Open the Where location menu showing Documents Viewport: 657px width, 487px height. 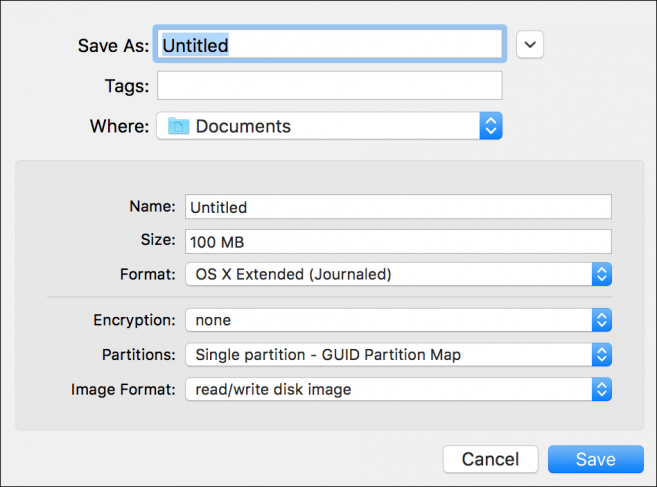coord(320,126)
